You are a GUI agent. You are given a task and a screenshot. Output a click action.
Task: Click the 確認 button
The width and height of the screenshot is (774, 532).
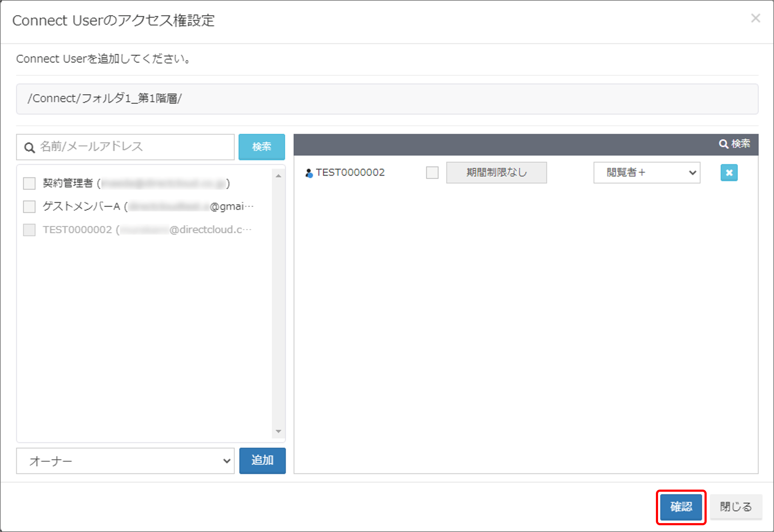tap(681, 507)
